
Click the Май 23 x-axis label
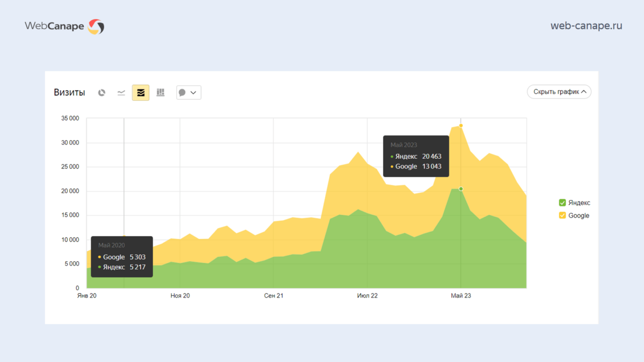(461, 296)
